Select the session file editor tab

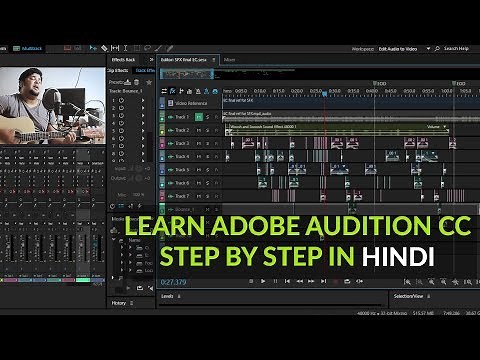tap(184, 60)
